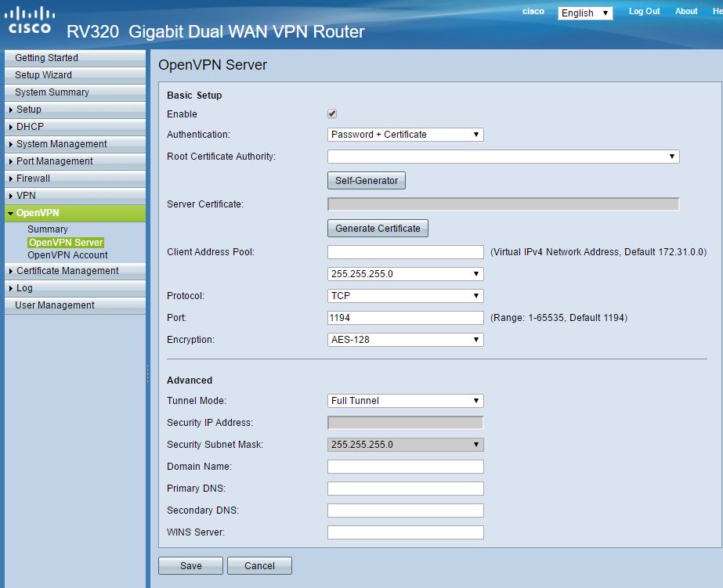Collapse the OpenVPN menu section
Image resolution: width=723 pixels, height=588 pixels.
[75, 213]
